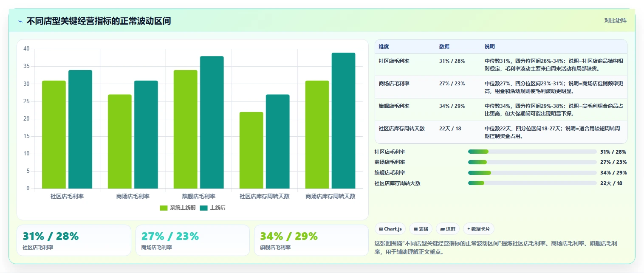
Task: Click the 社区店毛利率 progress bar
Action: point(532,152)
